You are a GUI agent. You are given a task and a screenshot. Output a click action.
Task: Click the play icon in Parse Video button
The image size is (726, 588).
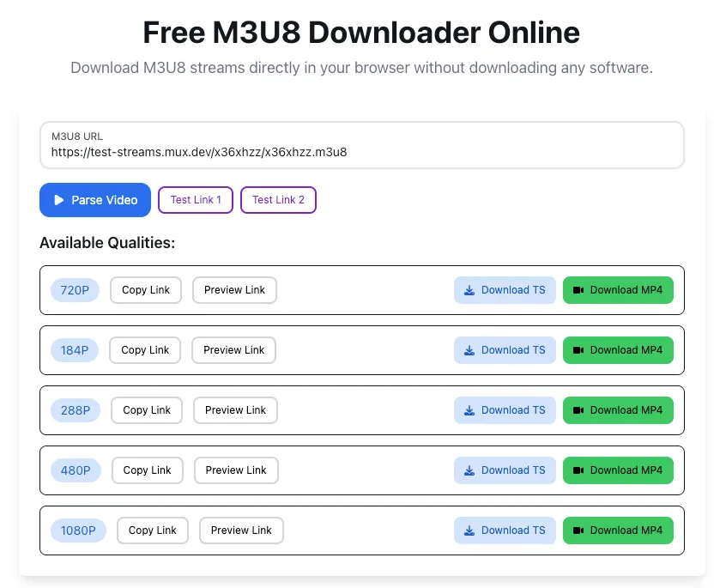[x=58, y=200]
